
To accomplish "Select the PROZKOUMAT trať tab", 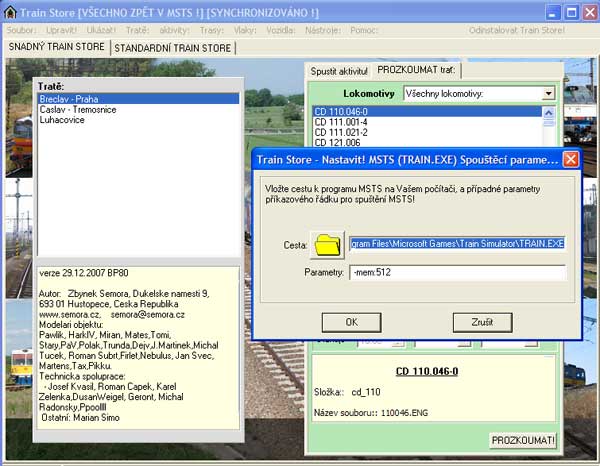I will (x=414, y=70).
